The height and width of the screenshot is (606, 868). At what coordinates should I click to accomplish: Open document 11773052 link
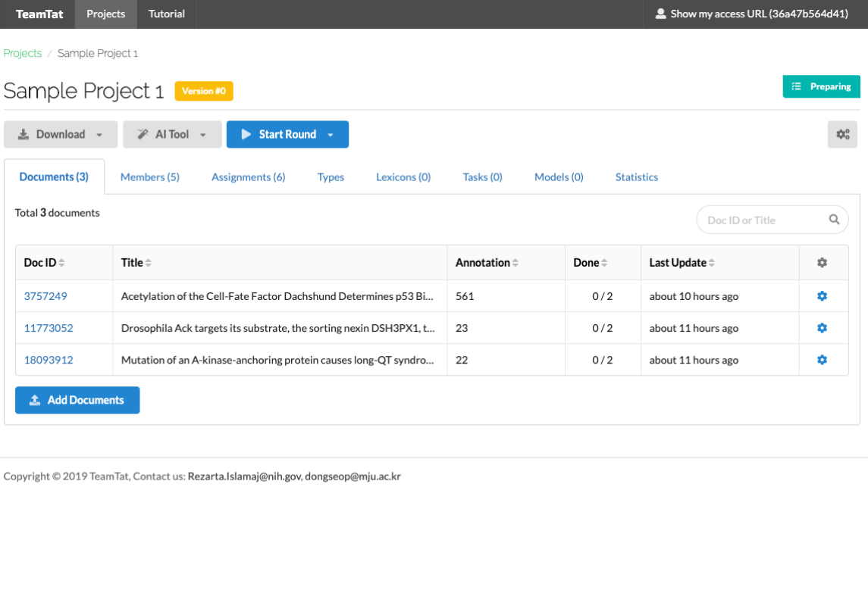pyautogui.click(x=49, y=328)
